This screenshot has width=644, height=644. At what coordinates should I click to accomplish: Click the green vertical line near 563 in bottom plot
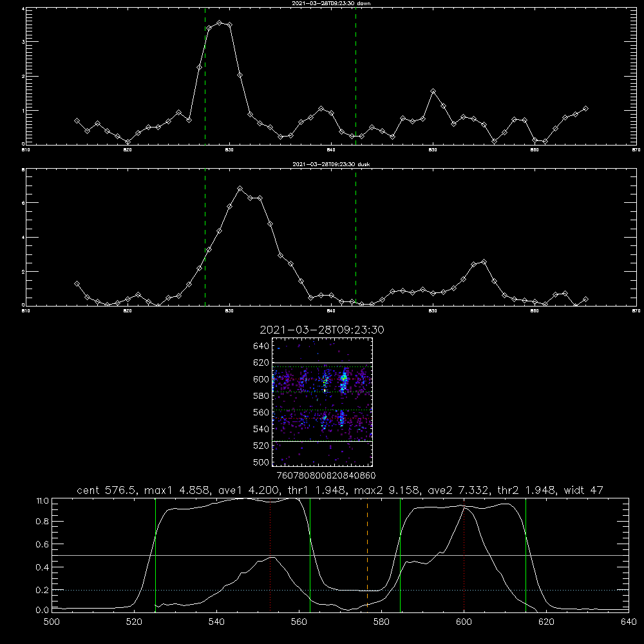(310, 555)
